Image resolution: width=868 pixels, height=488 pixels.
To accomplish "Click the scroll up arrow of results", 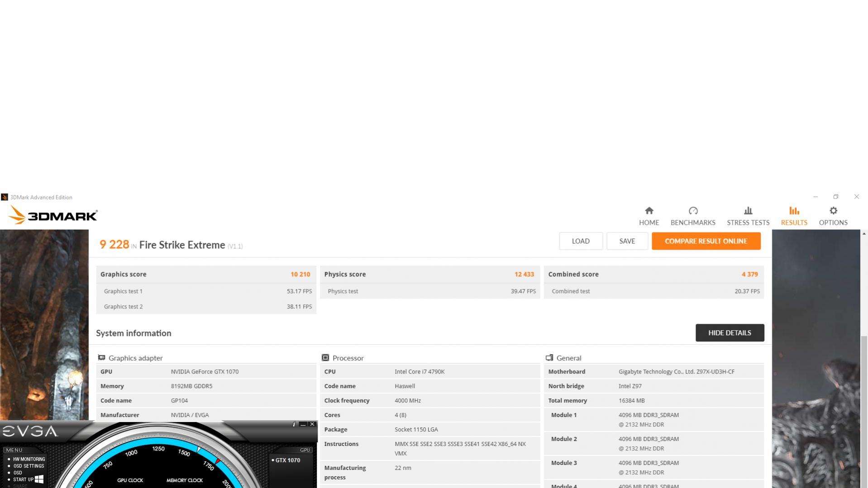I will (x=864, y=234).
